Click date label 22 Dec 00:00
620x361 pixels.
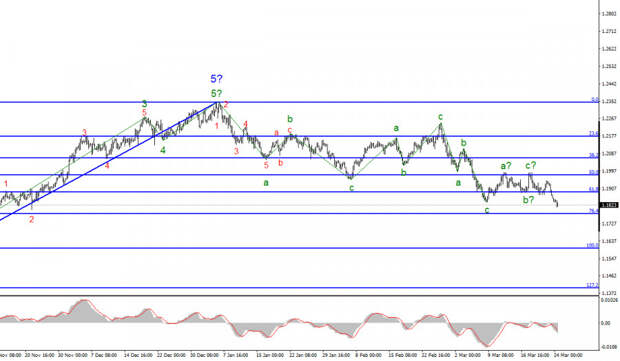click(171, 355)
